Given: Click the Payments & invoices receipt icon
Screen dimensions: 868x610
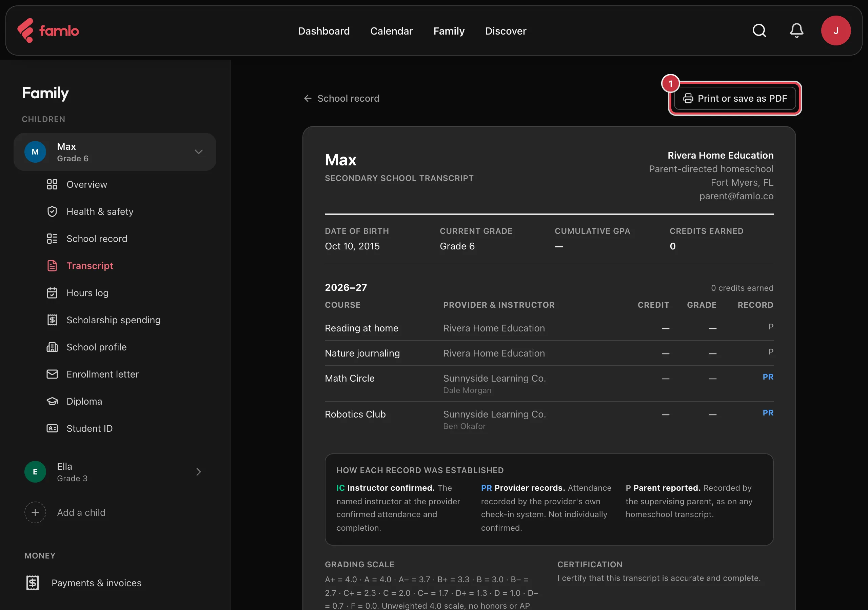Looking at the screenshot, I should 33,583.
